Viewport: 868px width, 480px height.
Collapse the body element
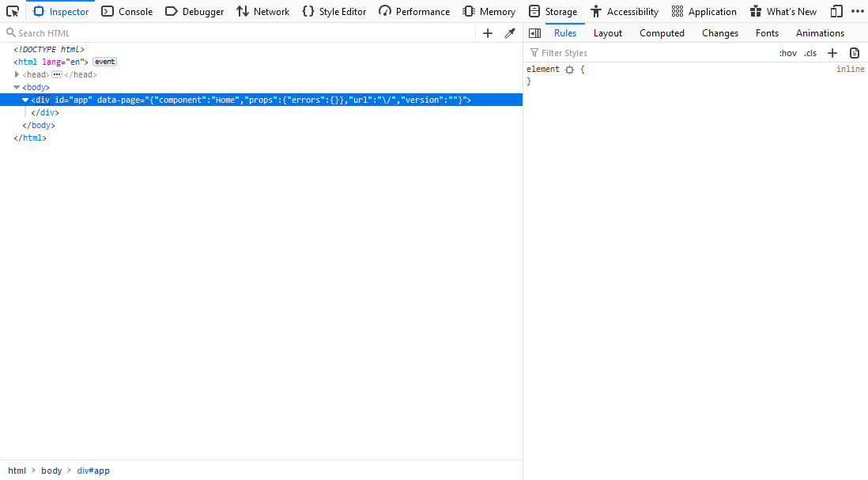pos(17,87)
